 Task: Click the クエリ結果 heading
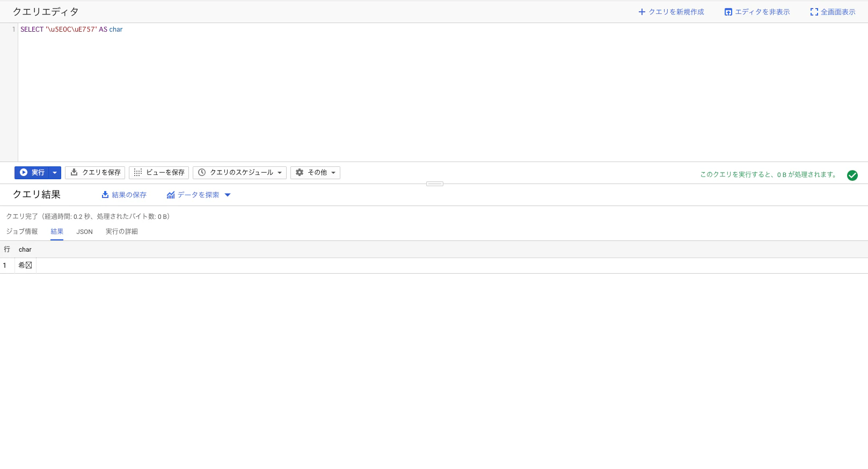(37, 194)
